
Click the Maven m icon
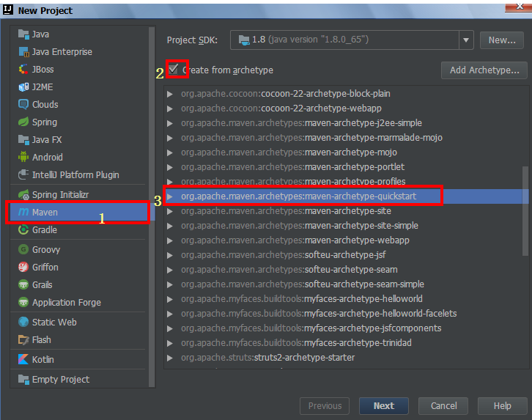click(x=23, y=212)
